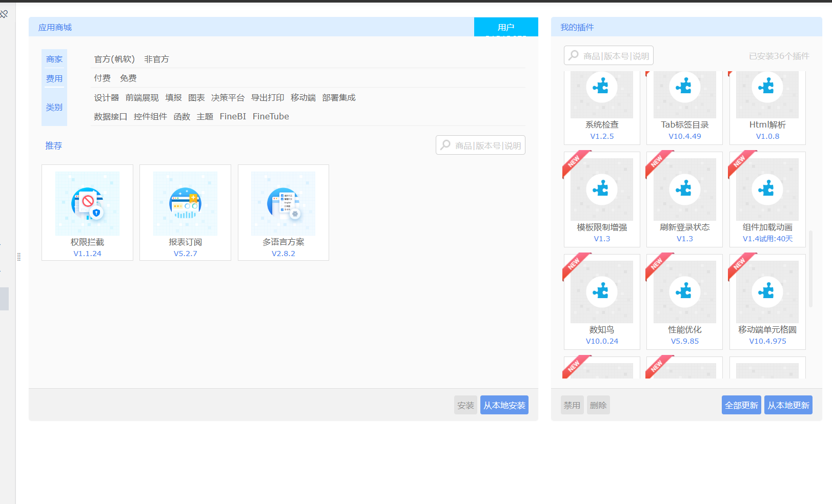Filter by 非官方 vendor
This screenshot has height=504, width=832.
[157, 59]
